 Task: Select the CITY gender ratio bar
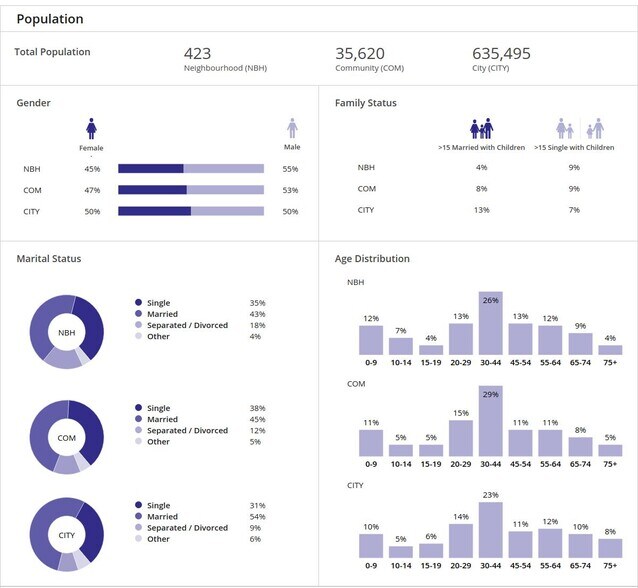pos(191,211)
